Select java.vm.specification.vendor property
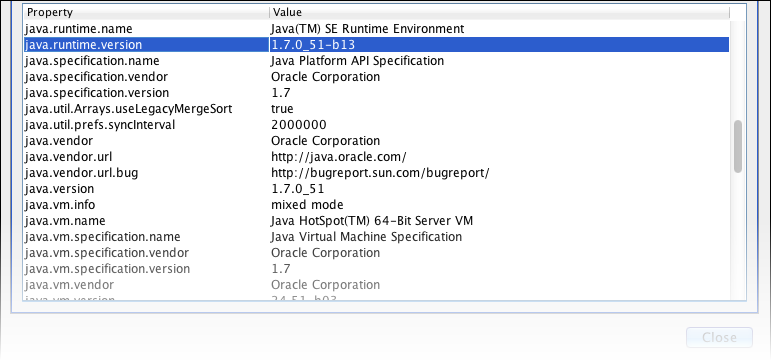 pyautogui.click(x=376, y=253)
